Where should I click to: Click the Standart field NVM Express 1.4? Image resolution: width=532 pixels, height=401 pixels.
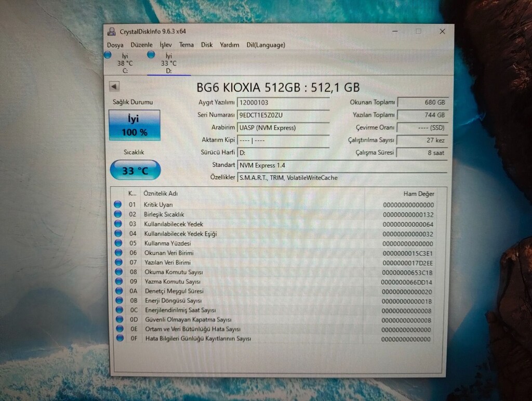tap(342, 165)
